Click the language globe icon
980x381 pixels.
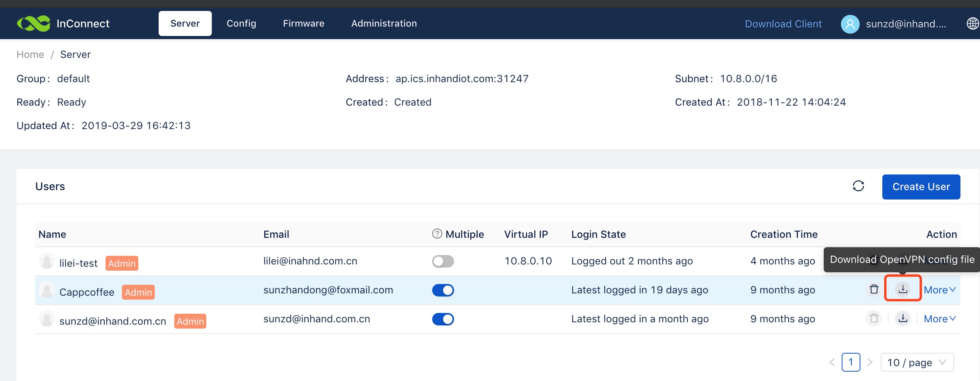pos(972,23)
